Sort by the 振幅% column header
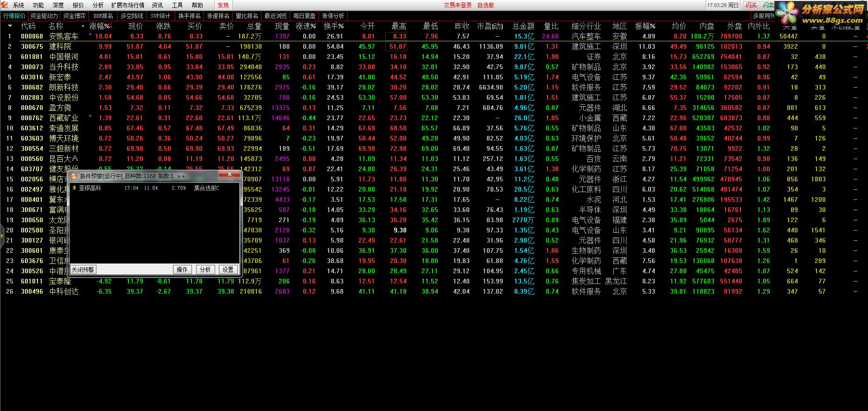Image resolution: width=868 pixels, height=411 pixels. (x=645, y=26)
